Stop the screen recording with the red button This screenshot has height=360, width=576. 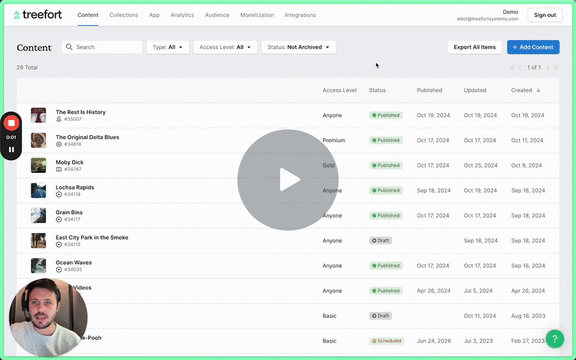pyautogui.click(x=11, y=123)
